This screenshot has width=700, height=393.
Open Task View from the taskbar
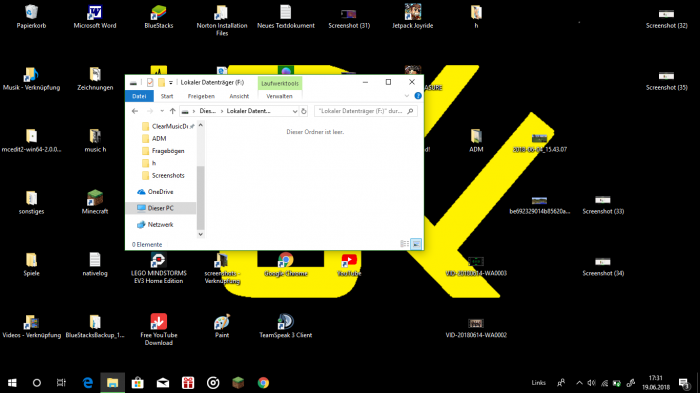(61, 383)
